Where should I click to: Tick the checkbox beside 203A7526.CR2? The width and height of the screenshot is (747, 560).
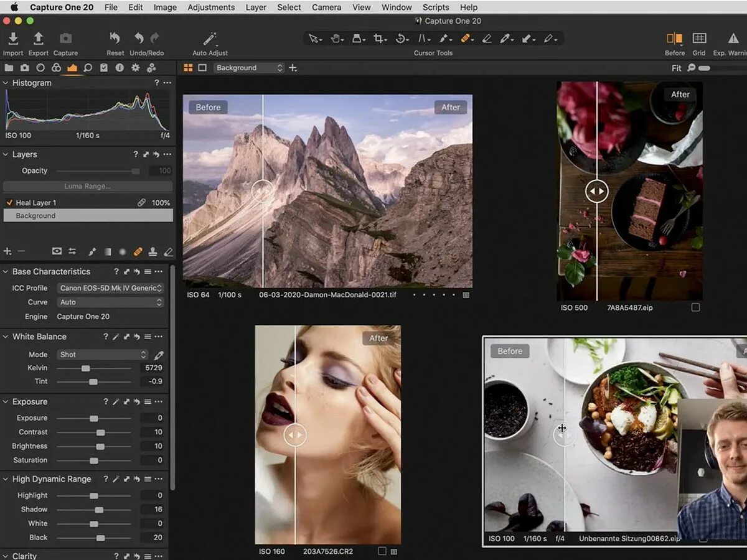382,551
